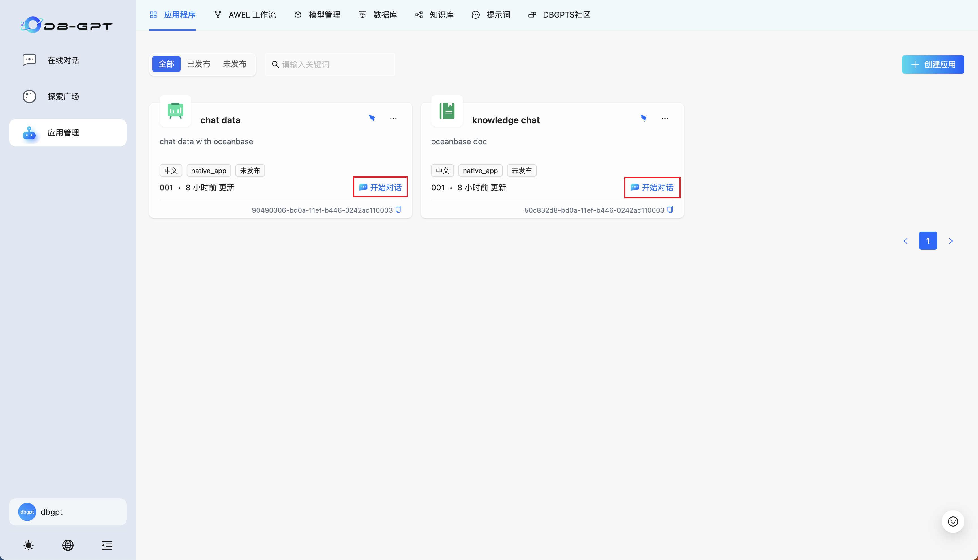This screenshot has width=978, height=560.
Task: Toggle light/dark theme sun icon
Action: tap(29, 545)
